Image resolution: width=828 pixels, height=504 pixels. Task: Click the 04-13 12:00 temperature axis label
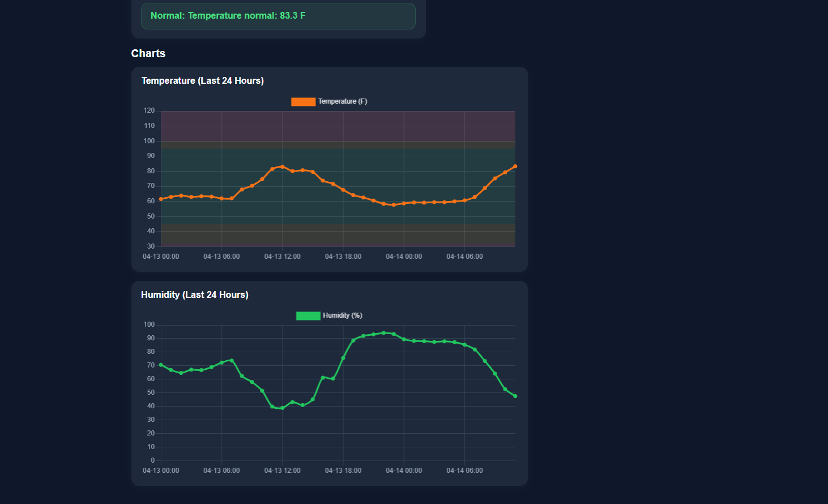282,256
